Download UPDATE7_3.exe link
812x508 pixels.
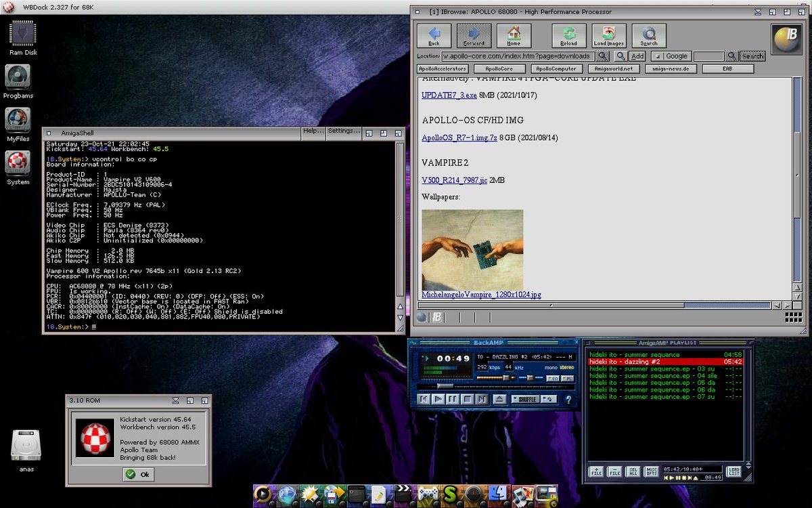click(449, 96)
